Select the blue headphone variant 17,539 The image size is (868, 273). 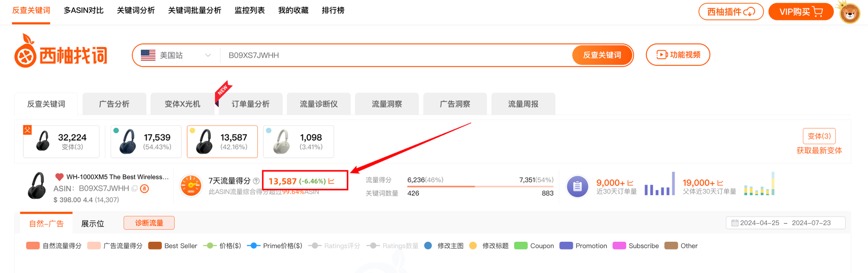[146, 141]
